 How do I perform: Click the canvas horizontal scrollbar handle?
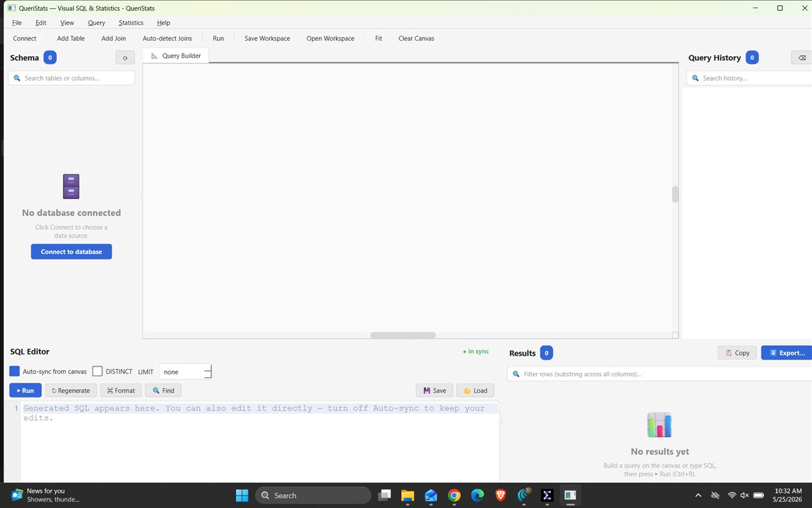(x=402, y=335)
